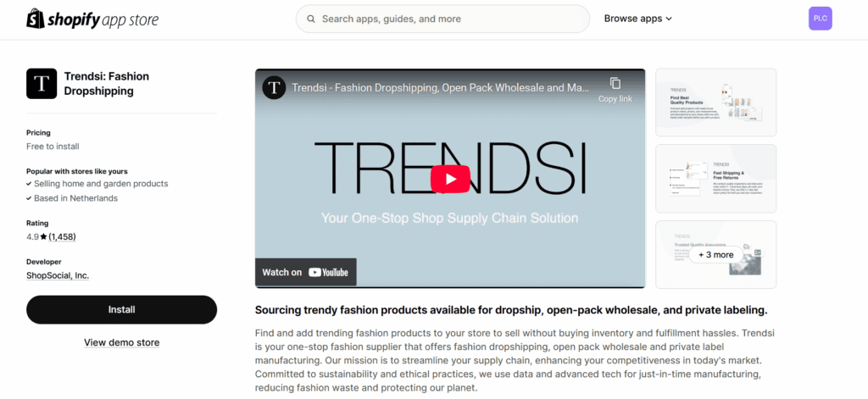Click Selling home and garden products text
This screenshot has width=868, height=399.
coord(102,183)
